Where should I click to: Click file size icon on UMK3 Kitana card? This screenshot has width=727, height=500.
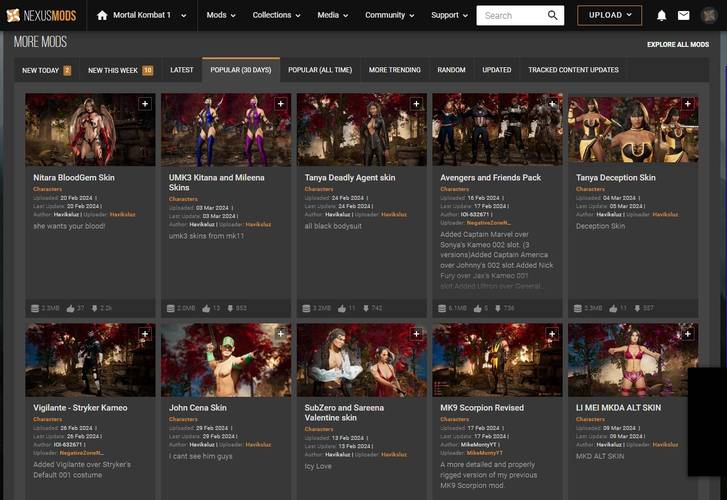click(171, 308)
